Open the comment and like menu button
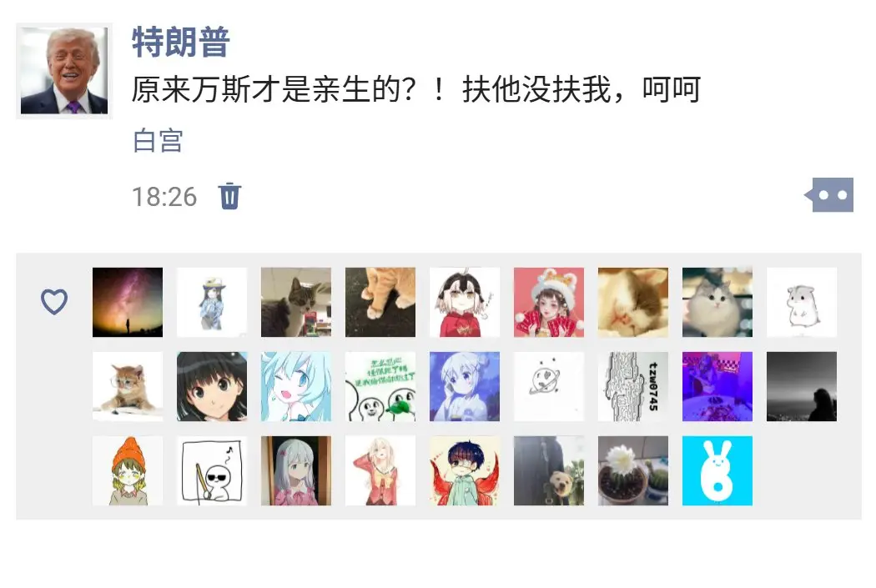The height and width of the screenshot is (588, 876). pos(829,195)
